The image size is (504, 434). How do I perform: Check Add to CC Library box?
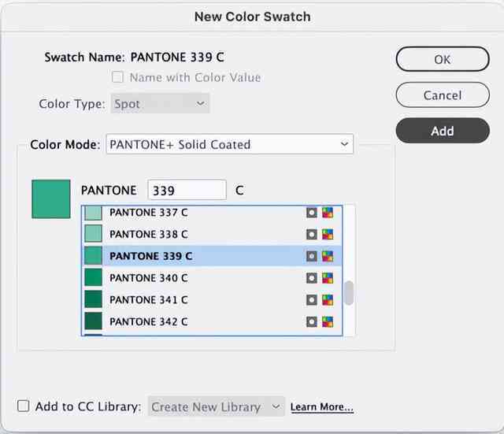[x=23, y=406]
